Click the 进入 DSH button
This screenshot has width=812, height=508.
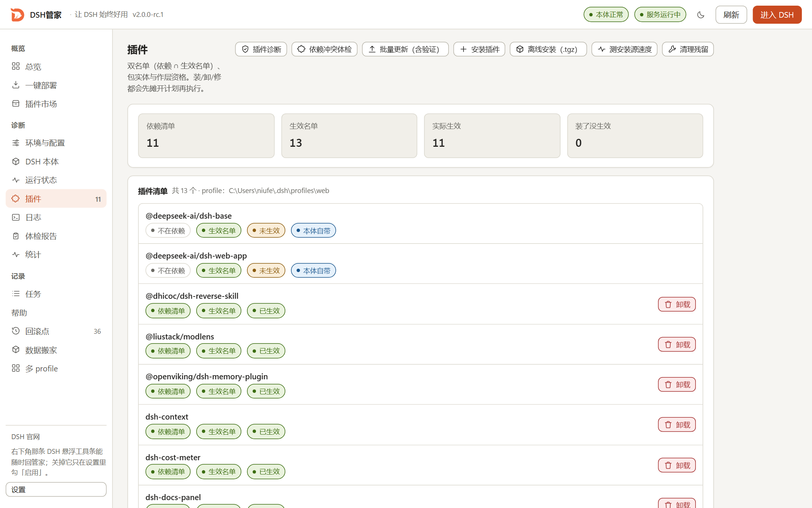(x=777, y=15)
